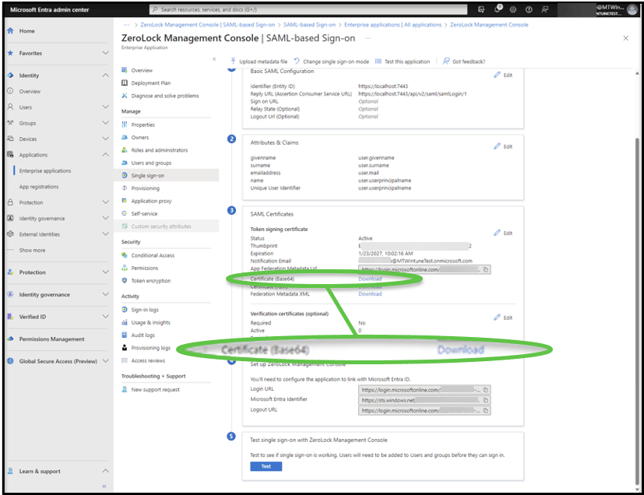This screenshot has height=495, width=644.
Task: Expand External Identities menu
Action: pyautogui.click(x=106, y=234)
